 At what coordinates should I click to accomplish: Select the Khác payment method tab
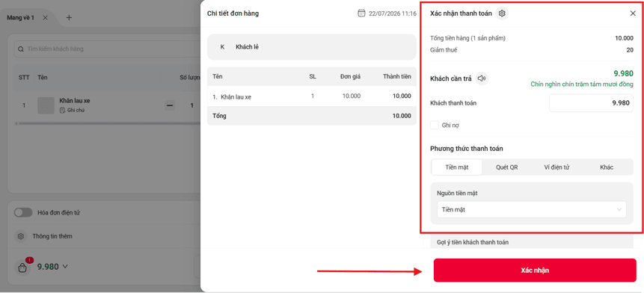pyautogui.click(x=606, y=167)
